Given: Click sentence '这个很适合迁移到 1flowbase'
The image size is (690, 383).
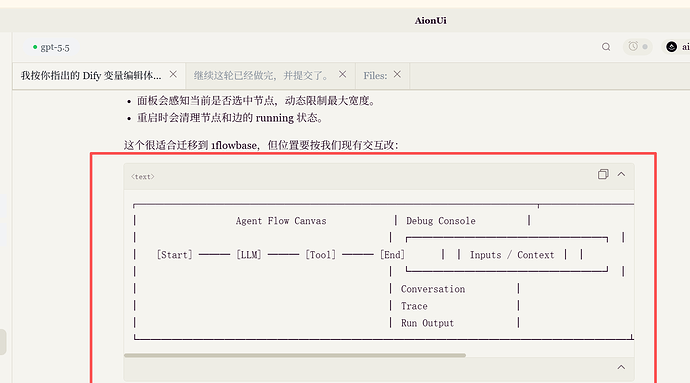Looking at the screenshot, I should (x=261, y=145).
